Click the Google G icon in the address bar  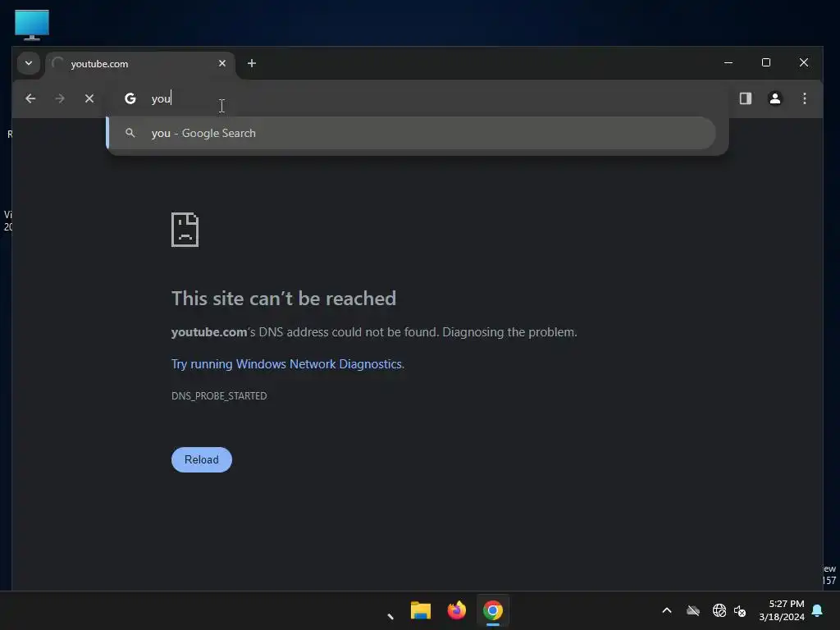tap(130, 98)
